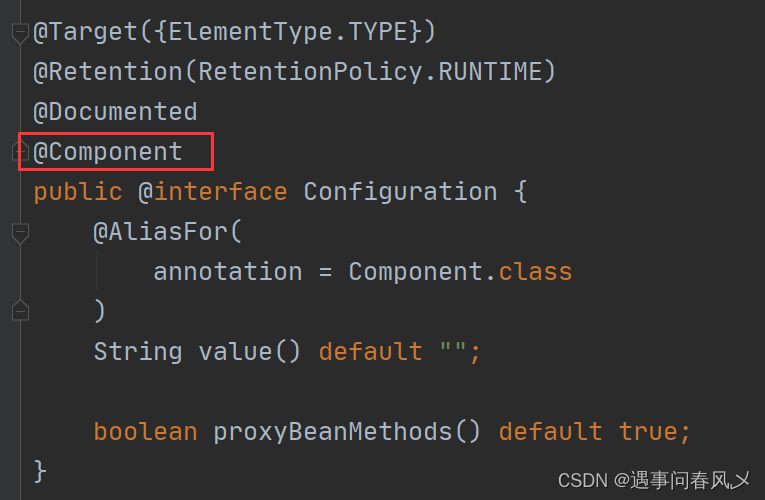Click ElementType.TYPE inside @Target
Screen dimensions: 765x500
[x=288, y=32]
